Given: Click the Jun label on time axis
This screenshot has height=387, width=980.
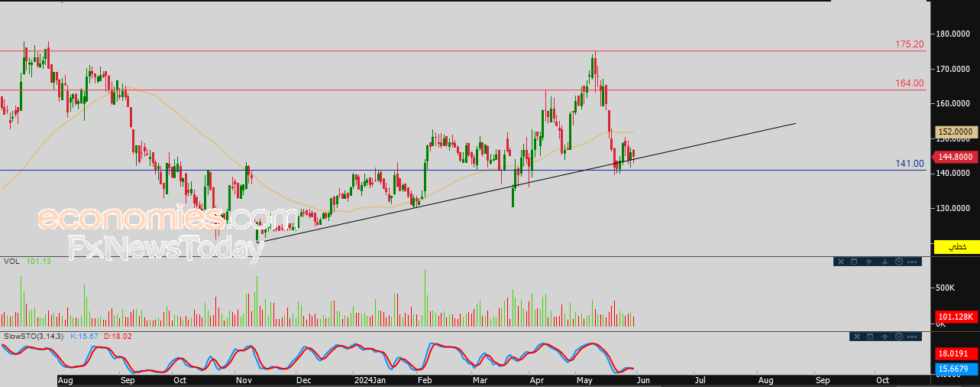Looking at the screenshot, I should [x=642, y=380].
